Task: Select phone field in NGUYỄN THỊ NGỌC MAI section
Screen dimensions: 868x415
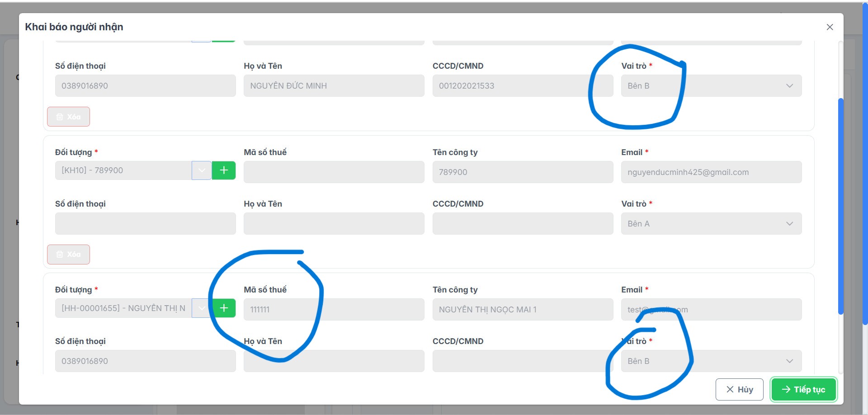Action: tap(146, 361)
